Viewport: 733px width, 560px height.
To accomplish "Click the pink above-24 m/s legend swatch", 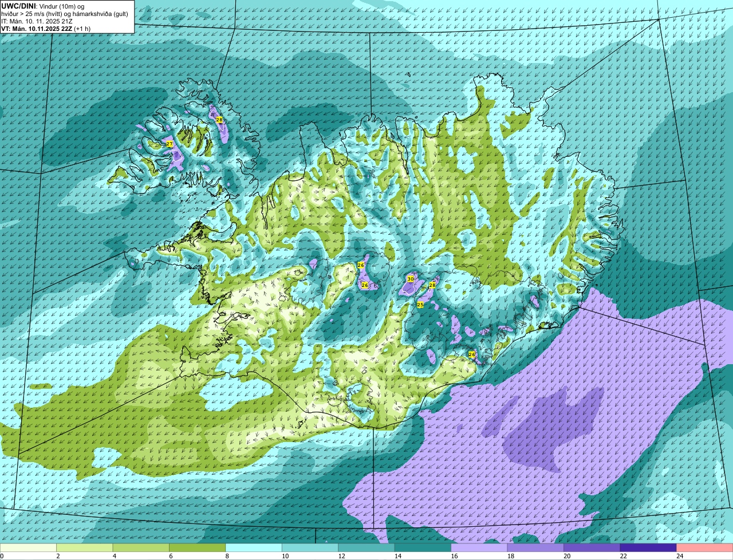I will click(x=705, y=547).
